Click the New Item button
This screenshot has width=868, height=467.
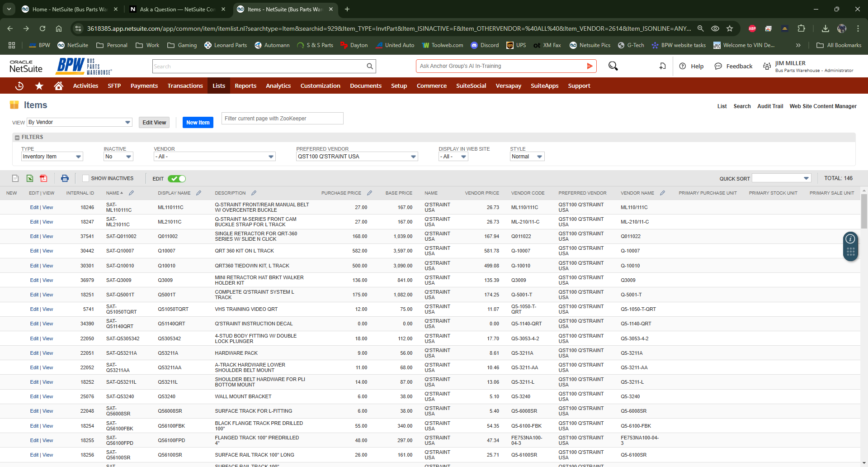coord(198,122)
